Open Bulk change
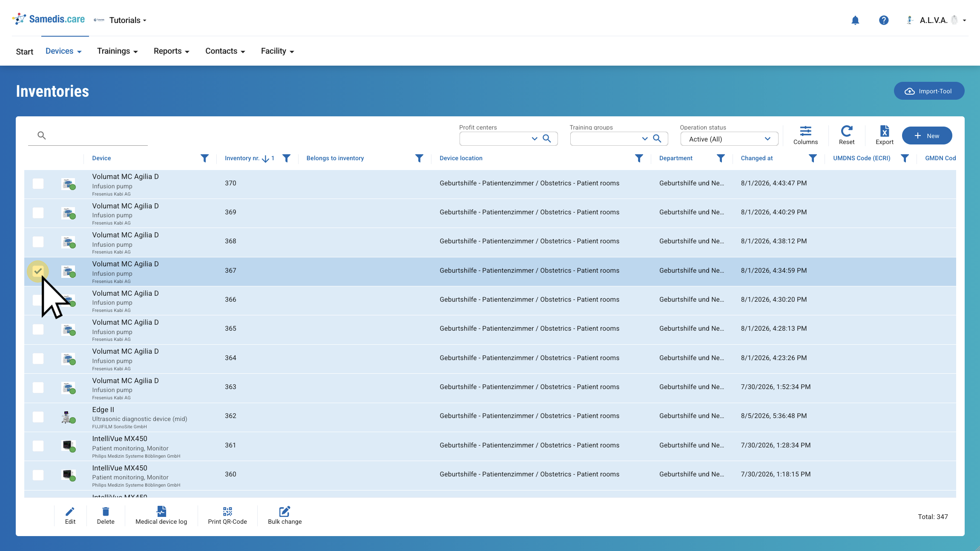 (285, 516)
